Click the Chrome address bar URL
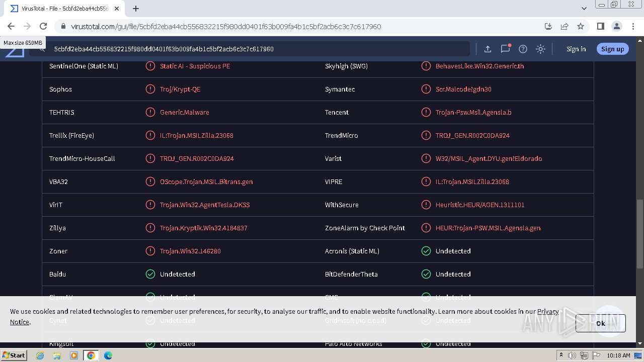Screen dimensions: 644x362 point(226,26)
